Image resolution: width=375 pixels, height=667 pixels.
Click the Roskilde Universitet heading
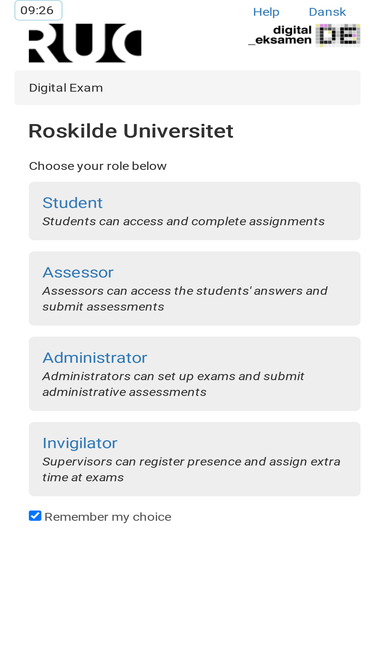[131, 131]
